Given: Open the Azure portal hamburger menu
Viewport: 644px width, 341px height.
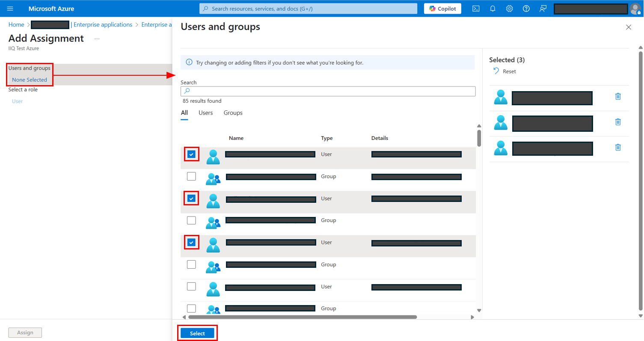Looking at the screenshot, I should coord(10,9).
